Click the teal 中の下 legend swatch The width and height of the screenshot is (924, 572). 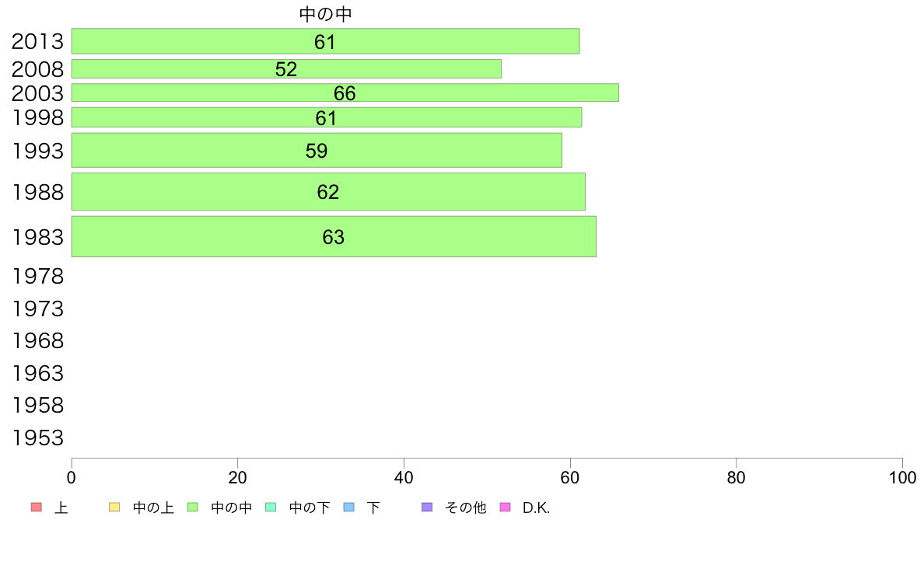[x=271, y=507]
